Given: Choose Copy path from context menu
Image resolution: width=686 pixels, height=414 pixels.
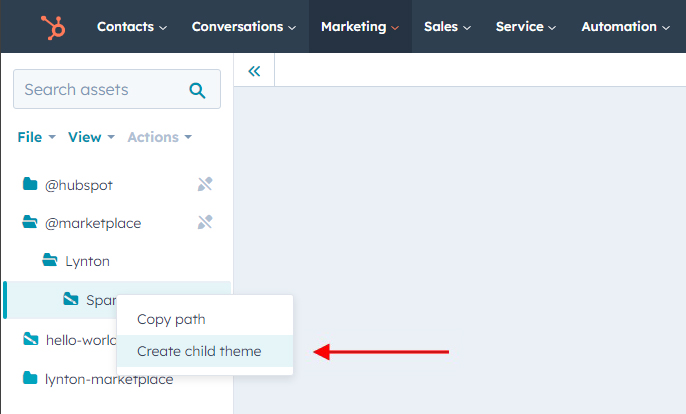Looking at the screenshot, I should (205, 319).
